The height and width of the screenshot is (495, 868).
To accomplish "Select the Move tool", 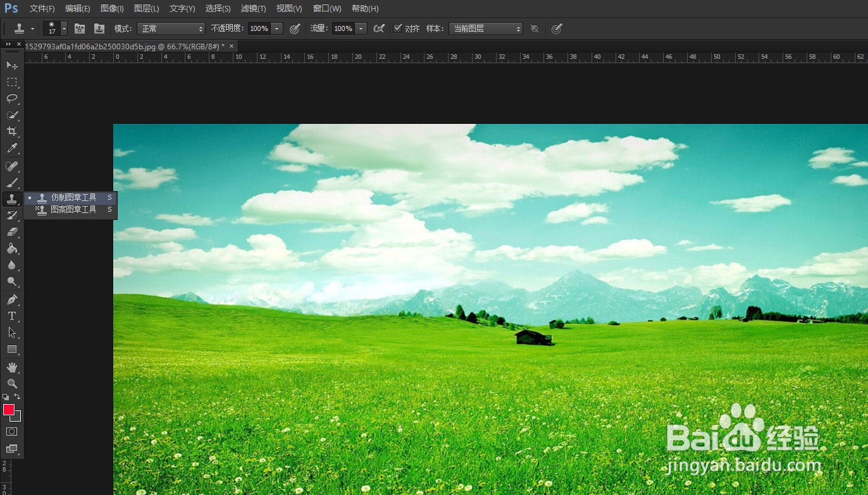I will [11, 65].
